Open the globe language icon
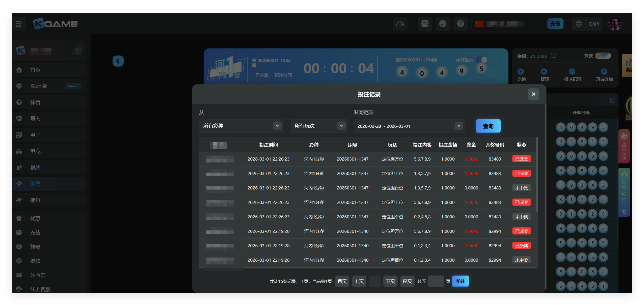The width and height of the screenshot is (644, 305). 579,24
